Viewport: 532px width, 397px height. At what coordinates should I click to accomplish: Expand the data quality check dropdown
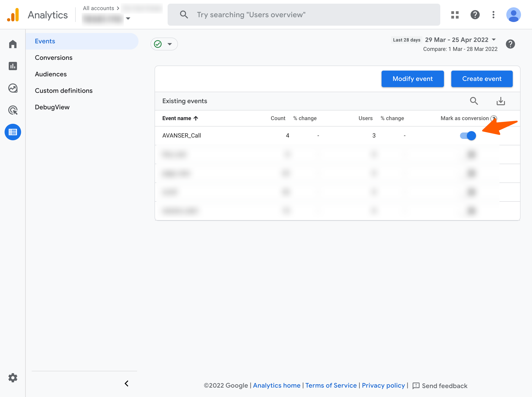click(x=164, y=44)
